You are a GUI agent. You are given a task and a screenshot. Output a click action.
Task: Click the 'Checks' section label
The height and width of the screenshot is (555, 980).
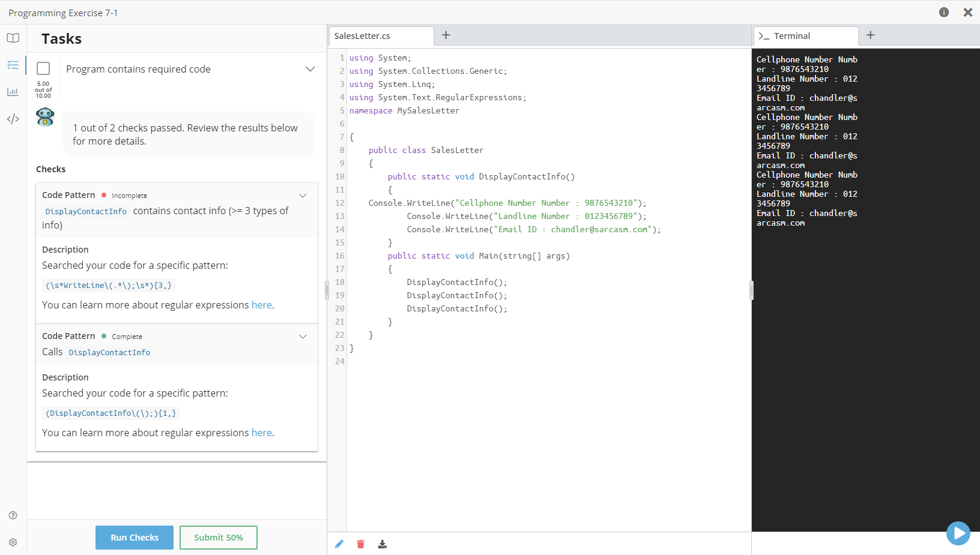tap(50, 169)
